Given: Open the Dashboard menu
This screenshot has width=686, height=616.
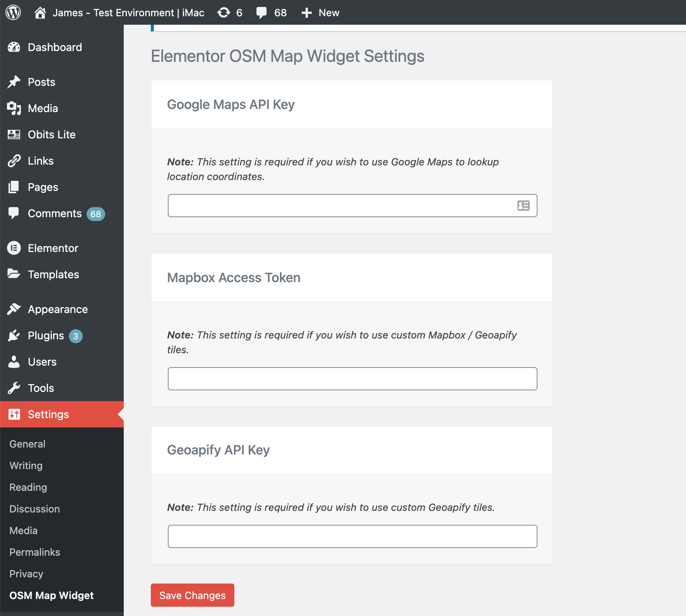Looking at the screenshot, I should (55, 47).
